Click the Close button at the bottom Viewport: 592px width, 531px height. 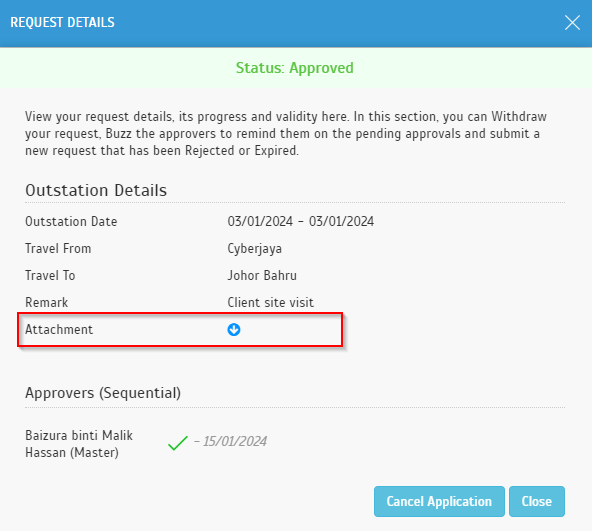536,501
